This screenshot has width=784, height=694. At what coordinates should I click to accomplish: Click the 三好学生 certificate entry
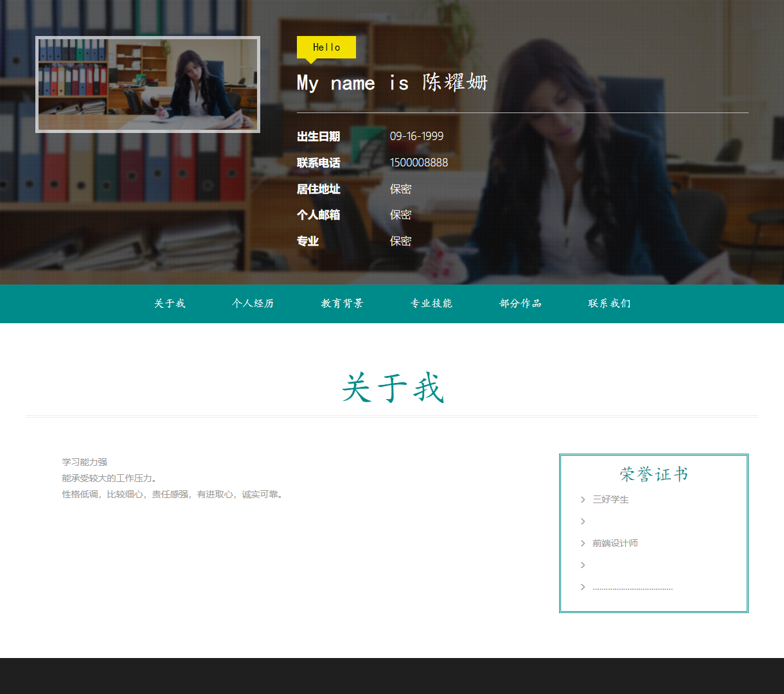click(610, 499)
